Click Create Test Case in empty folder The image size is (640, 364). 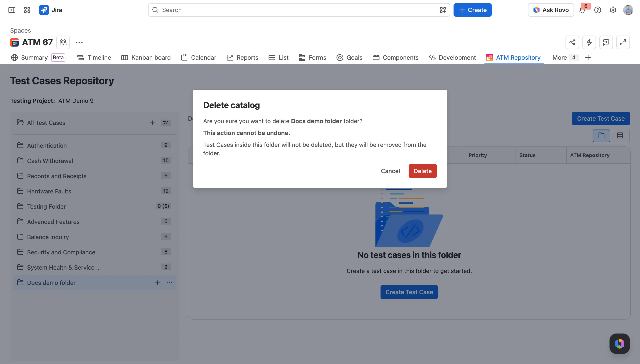click(x=409, y=292)
